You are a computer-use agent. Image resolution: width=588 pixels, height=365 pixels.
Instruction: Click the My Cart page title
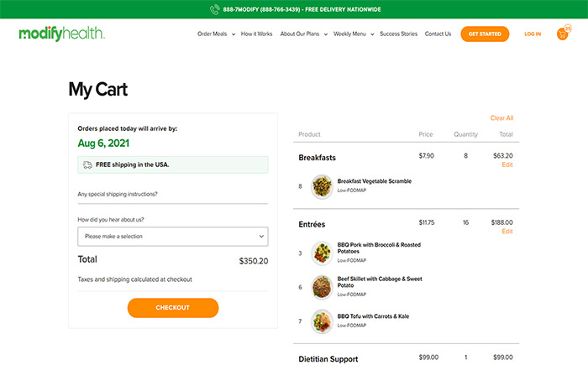[98, 90]
